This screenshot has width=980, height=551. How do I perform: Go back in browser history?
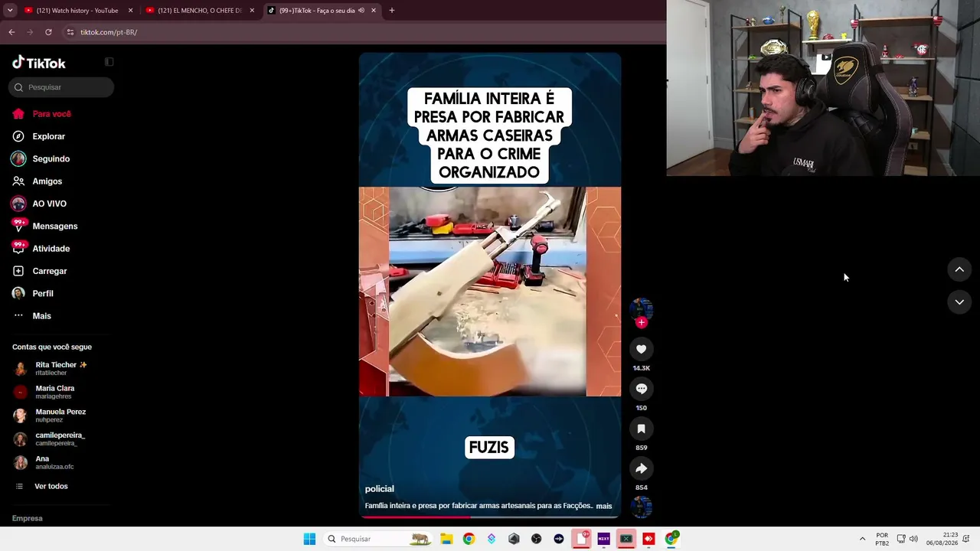click(11, 32)
